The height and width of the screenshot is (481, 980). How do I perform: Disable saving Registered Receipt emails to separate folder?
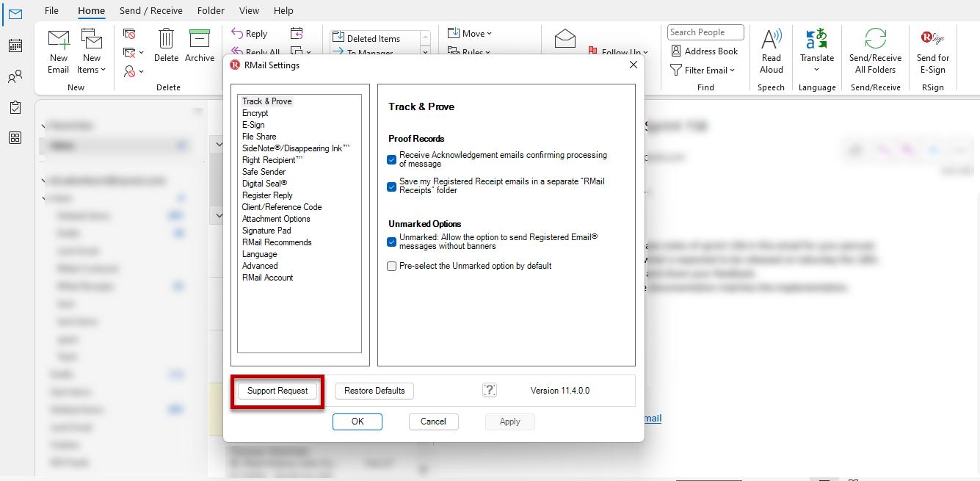pyautogui.click(x=391, y=187)
